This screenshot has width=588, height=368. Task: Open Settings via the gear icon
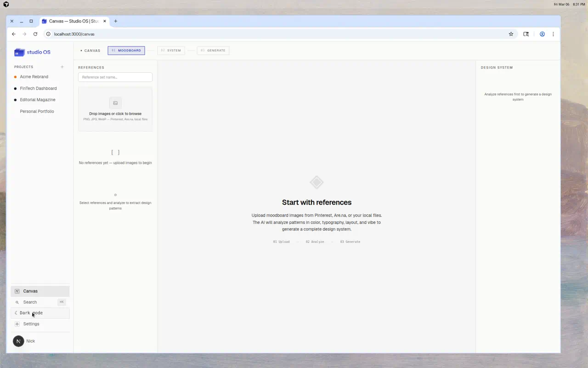[17, 324]
